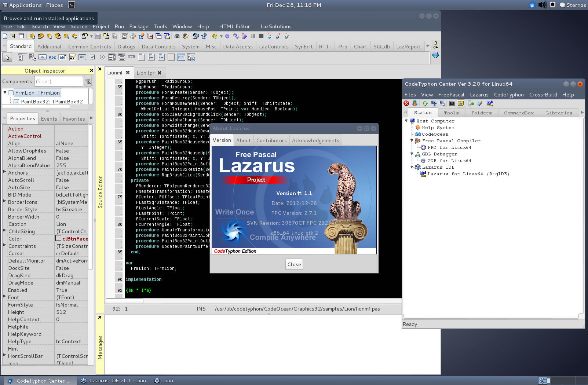This screenshot has width=588, height=385.
Task: Click the Close button in About dialog
Action: click(294, 264)
